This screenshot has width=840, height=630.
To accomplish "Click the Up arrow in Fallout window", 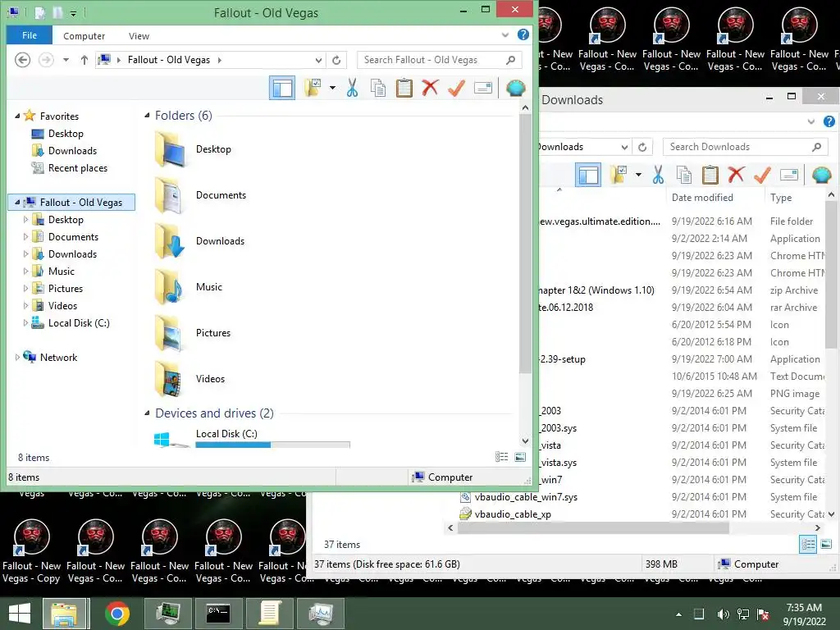I will pyautogui.click(x=84, y=60).
